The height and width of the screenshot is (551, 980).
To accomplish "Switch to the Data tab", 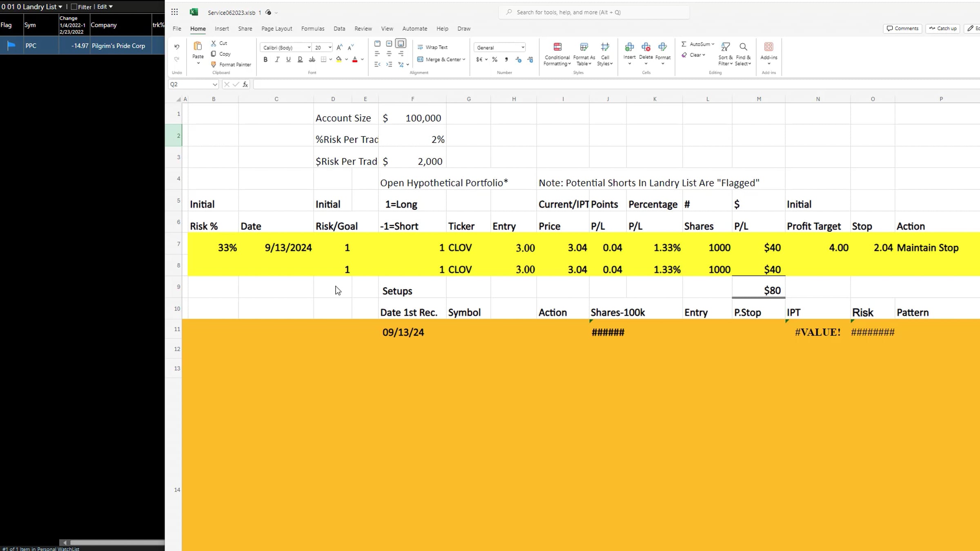I will (x=339, y=29).
